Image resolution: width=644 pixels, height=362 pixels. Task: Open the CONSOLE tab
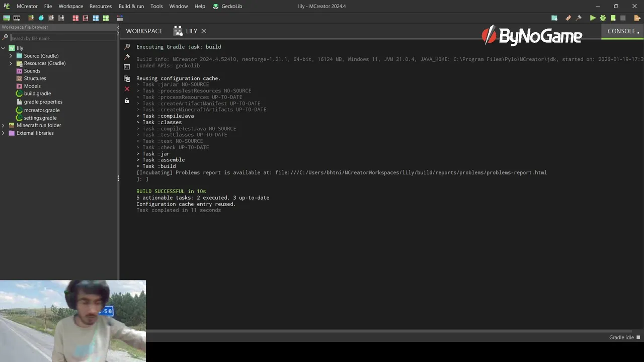[x=622, y=31]
